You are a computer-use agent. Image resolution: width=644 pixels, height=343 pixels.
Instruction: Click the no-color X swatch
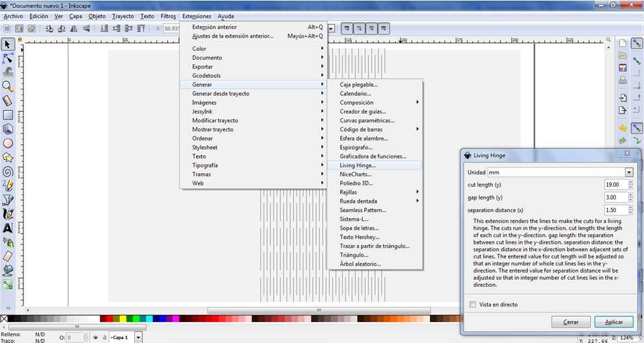point(4,319)
